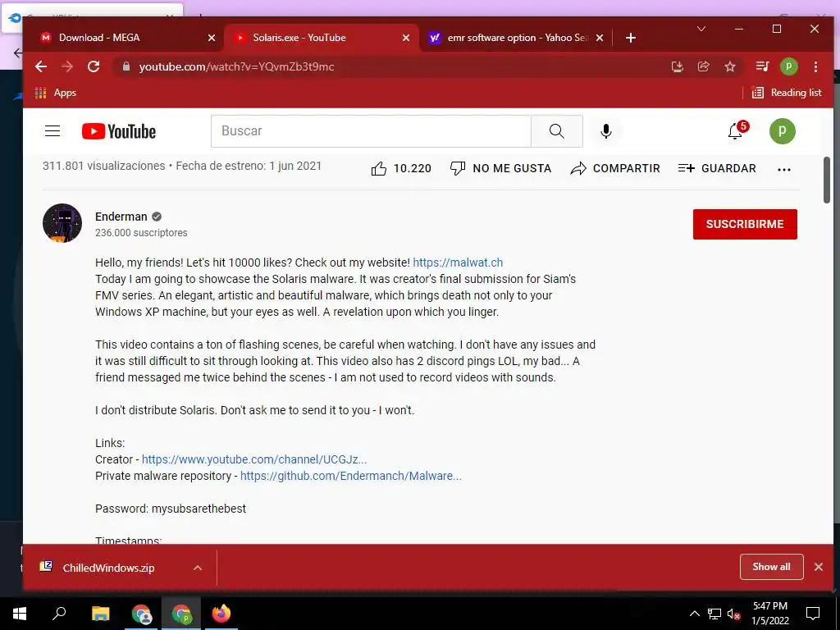Open more actions ellipsis menu

click(x=783, y=169)
